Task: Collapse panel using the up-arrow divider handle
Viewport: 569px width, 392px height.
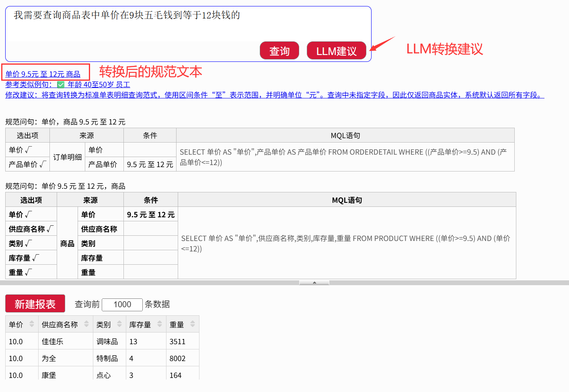Action: point(314,283)
